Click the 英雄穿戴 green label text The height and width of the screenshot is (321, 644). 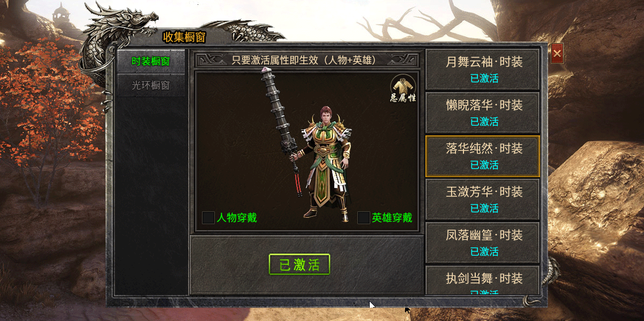click(x=392, y=218)
